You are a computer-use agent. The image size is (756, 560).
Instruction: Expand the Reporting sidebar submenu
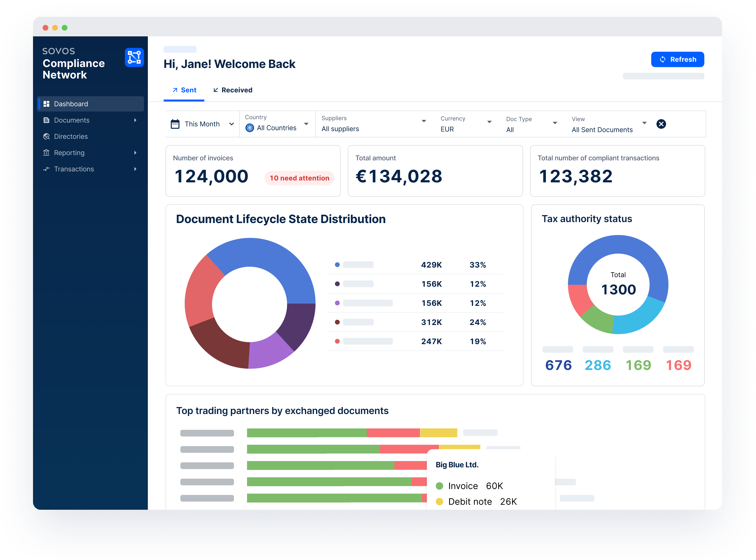[136, 152]
